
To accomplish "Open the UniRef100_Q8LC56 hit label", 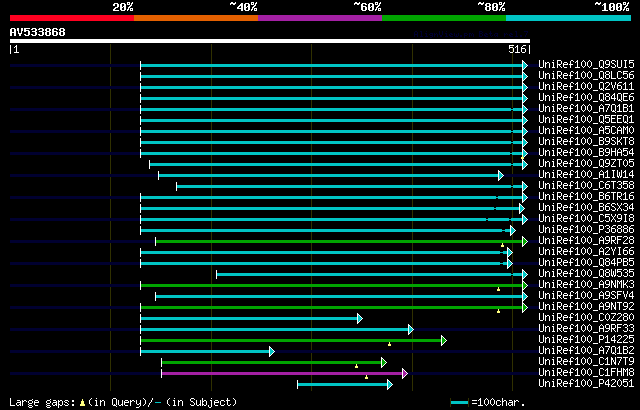I will pyautogui.click(x=586, y=75).
